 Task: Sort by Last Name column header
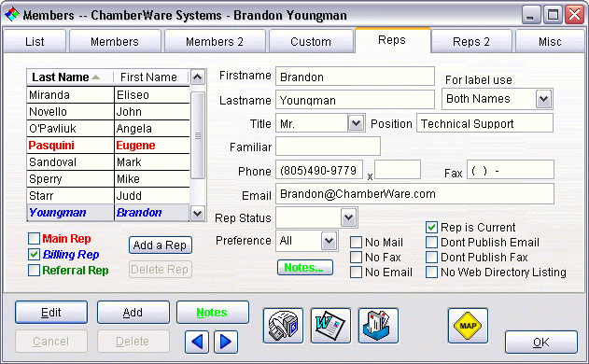tap(70, 77)
